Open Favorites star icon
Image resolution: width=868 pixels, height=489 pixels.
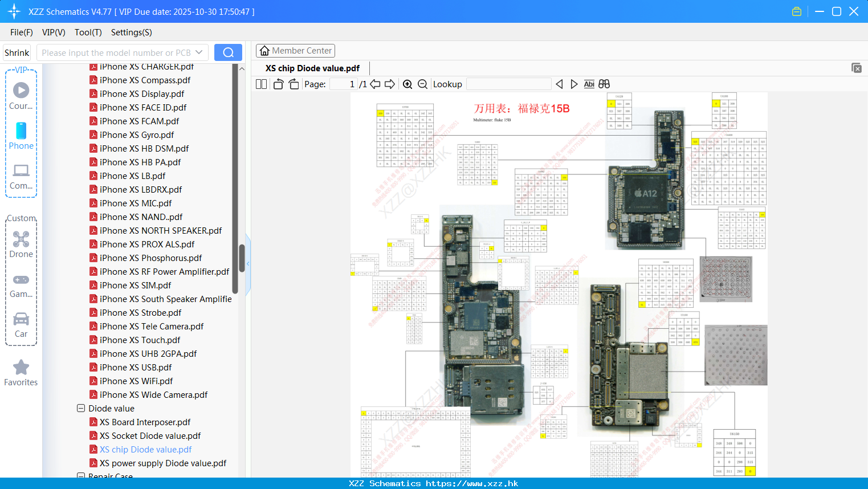coord(21,367)
